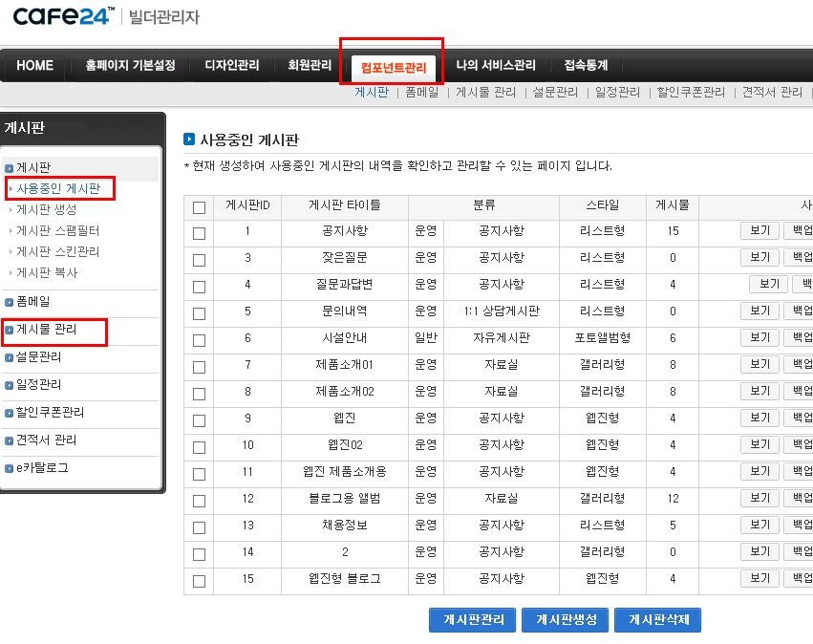
Task: Click 보기 button for 잦은질문 row
Action: 760,258
